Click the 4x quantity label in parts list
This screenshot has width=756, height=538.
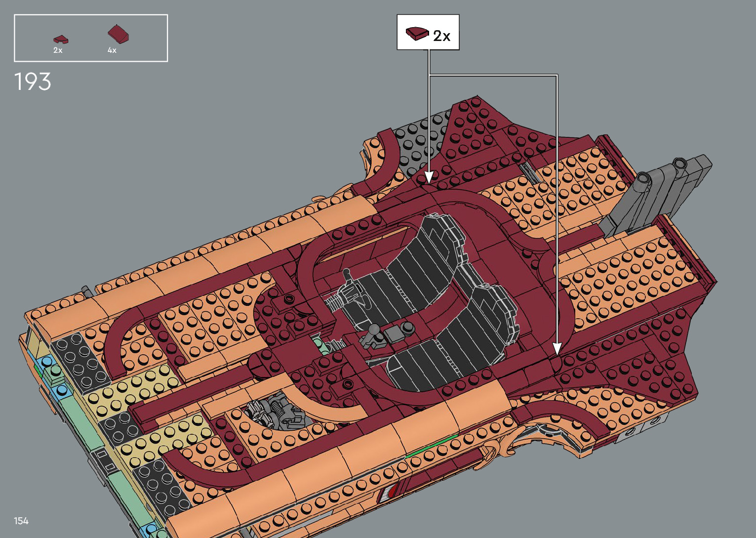point(112,50)
